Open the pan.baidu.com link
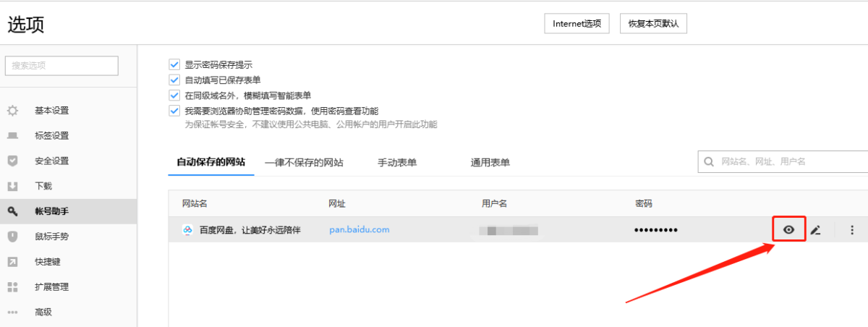Image resolution: width=868 pixels, height=327 pixels. point(359,230)
